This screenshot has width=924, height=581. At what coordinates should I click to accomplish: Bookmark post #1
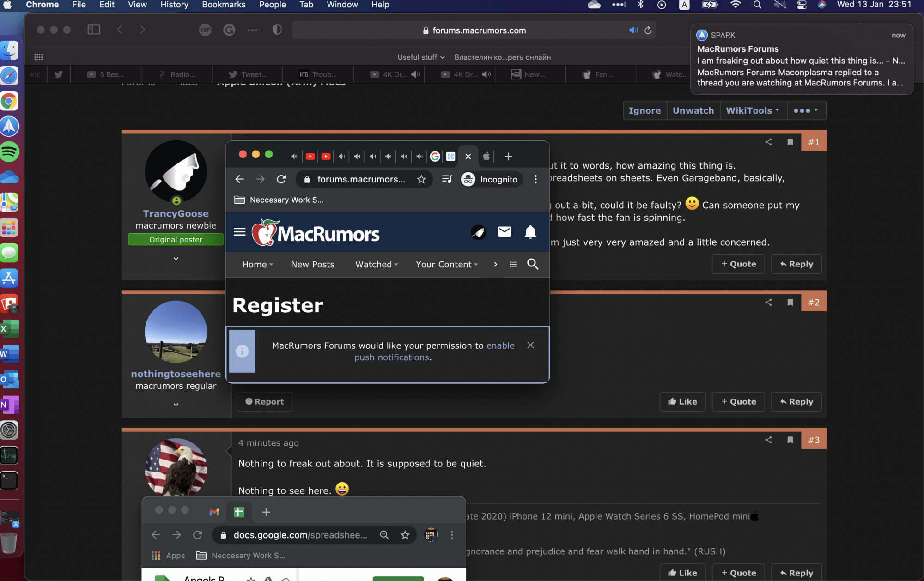click(790, 142)
